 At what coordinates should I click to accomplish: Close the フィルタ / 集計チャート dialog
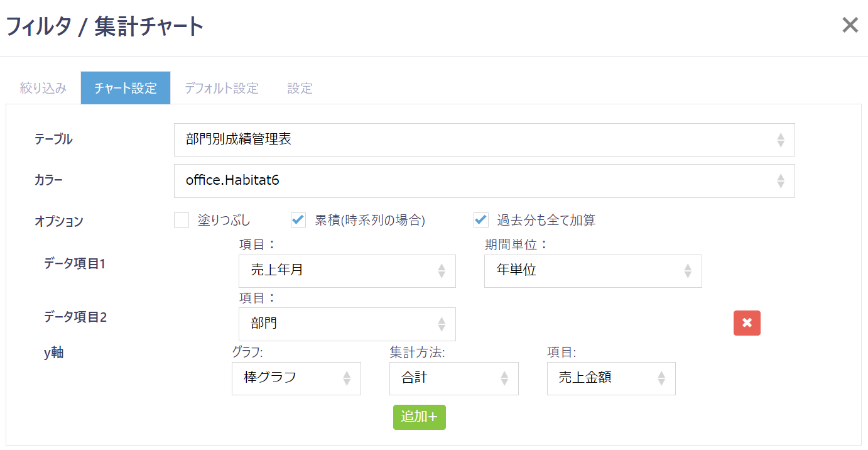click(x=850, y=25)
